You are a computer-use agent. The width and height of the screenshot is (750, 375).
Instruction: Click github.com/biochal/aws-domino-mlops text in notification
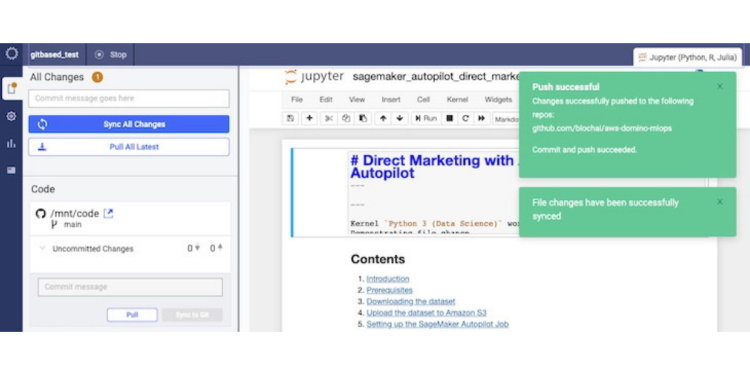pyautogui.click(x=602, y=128)
